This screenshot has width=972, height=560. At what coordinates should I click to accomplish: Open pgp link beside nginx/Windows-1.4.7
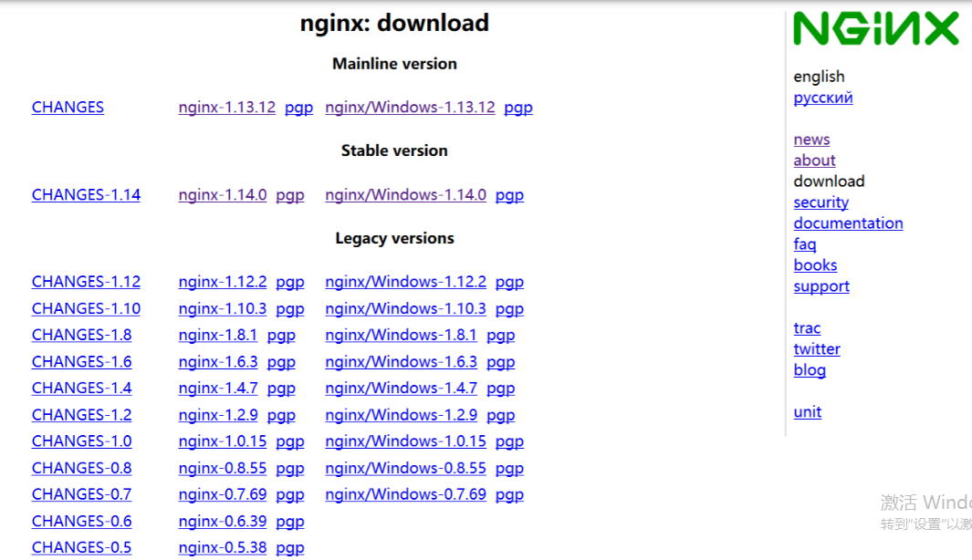[x=501, y=388]
